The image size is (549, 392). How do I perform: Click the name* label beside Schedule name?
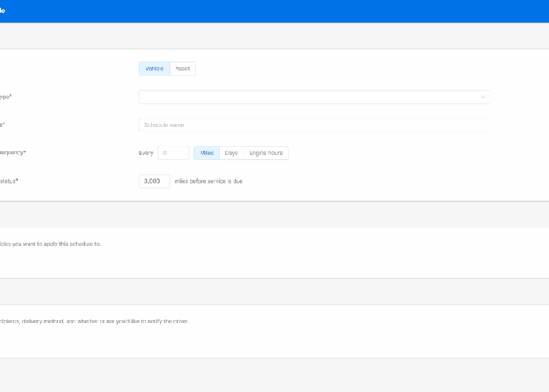point(2,125)
